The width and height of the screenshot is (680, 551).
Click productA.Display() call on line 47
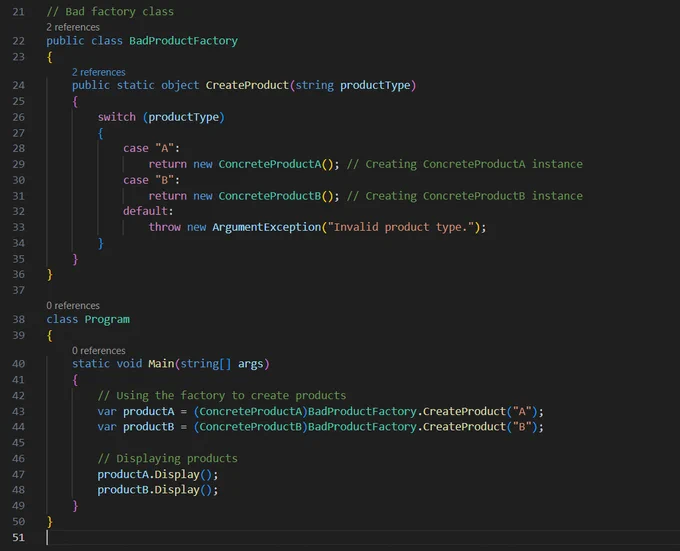pyautogui.click(x=157, y=474)
